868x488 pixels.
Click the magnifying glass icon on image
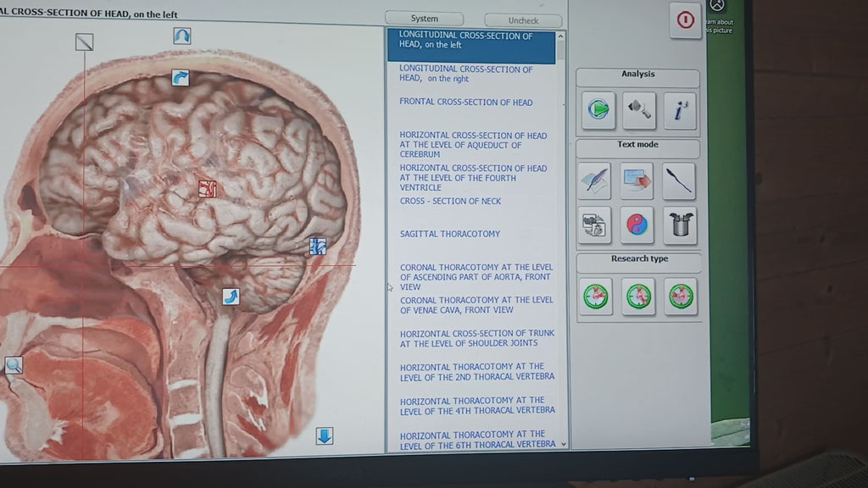[x=14, y=364]
